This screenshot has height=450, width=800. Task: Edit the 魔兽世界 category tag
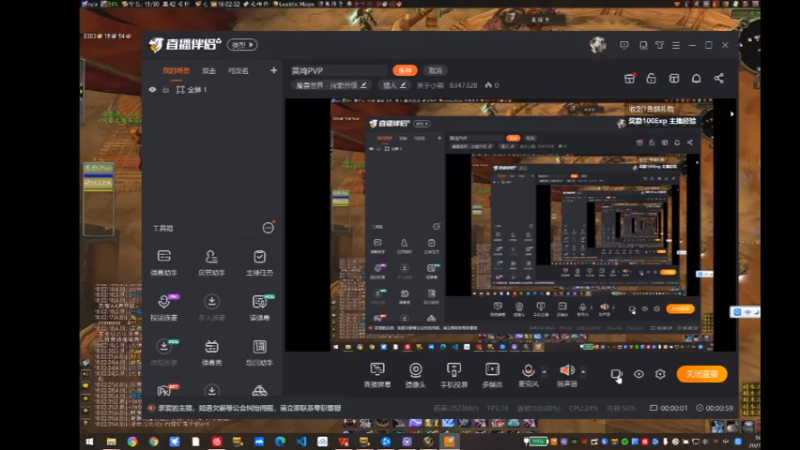331,85
